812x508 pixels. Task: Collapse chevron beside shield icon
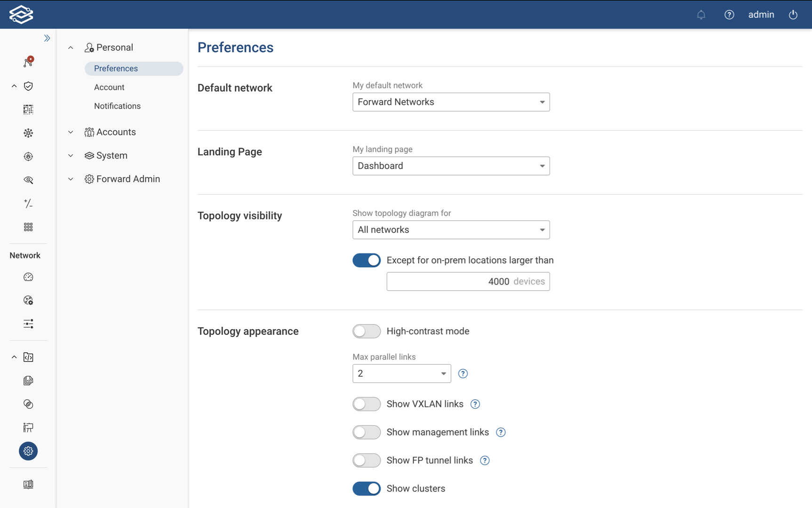pos(14,86)
